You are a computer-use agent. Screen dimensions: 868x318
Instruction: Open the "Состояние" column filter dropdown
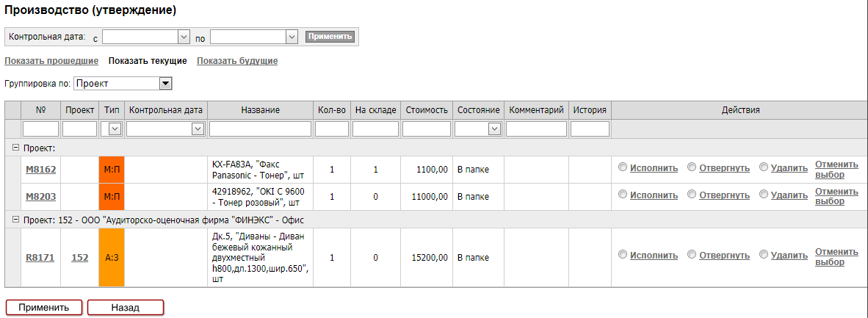pos(495,129)
